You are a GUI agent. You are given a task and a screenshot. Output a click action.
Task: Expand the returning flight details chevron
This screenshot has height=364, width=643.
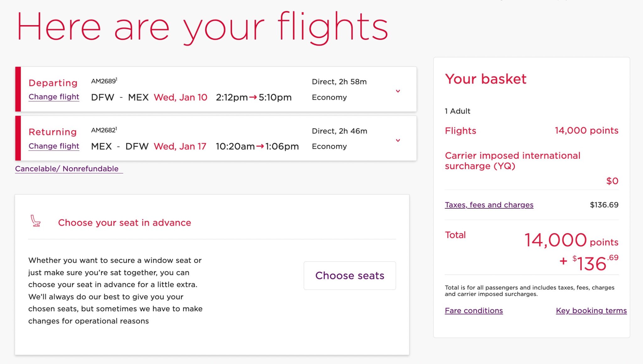pyautogui.click(x=398, y=140)
